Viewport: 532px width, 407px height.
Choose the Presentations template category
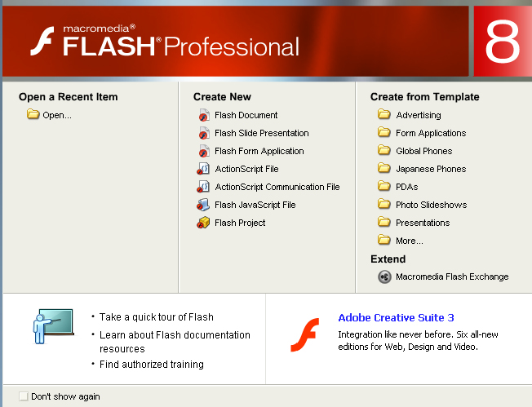tap(423, 223)
